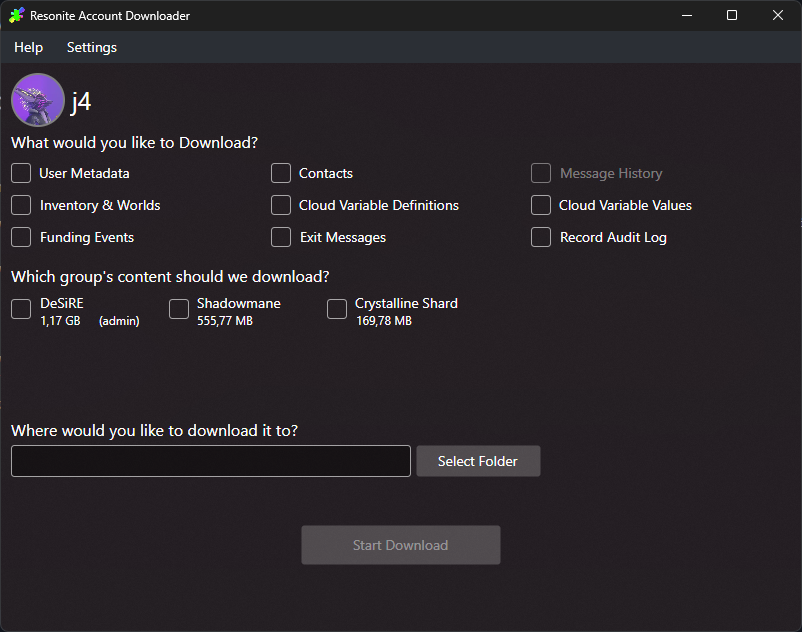This screenshot has height=632, width=802.
Task: Click the (admin) label beside DeSiRE
Action: 117,320
